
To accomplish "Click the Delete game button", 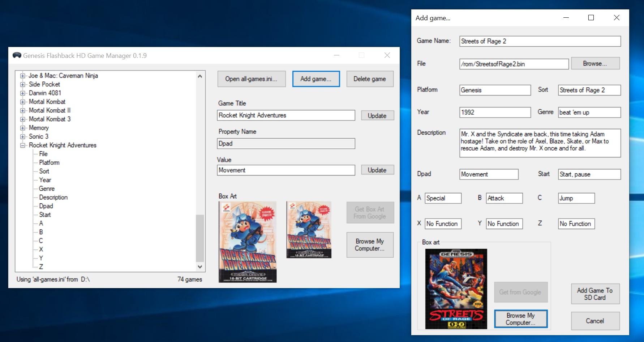I will [370, 79].
